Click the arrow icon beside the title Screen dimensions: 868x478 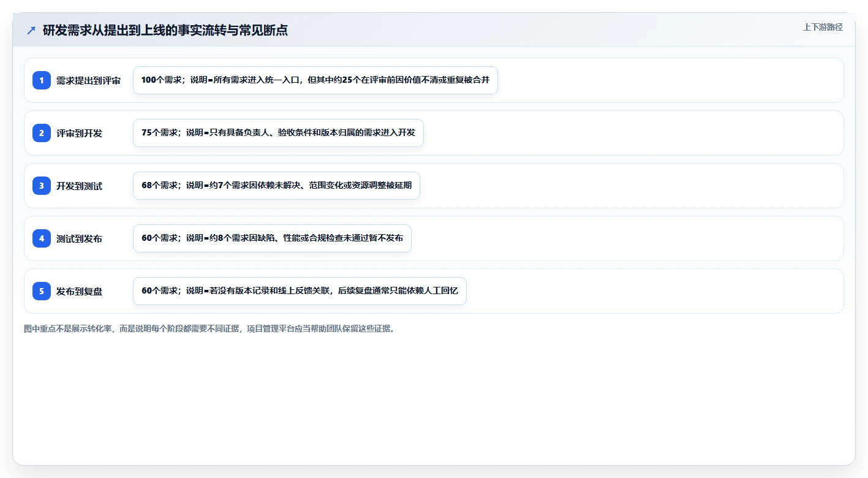31,30
